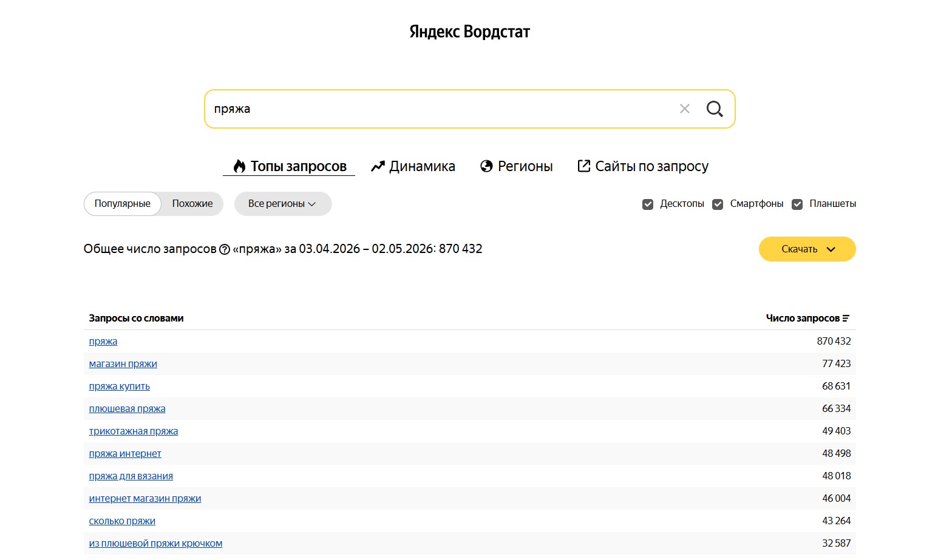Click the 43 264 count value
Viewport: 938px width, 560px height.
pos(837,521)
